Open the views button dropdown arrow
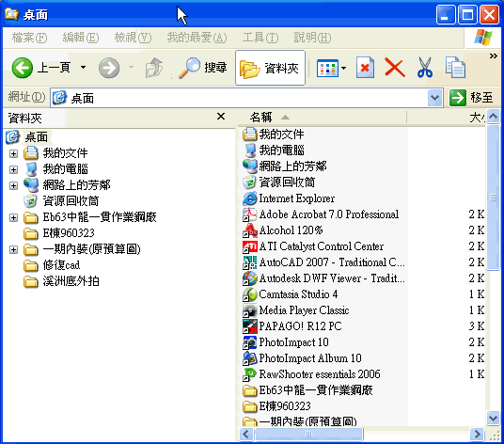 point(343,68)
